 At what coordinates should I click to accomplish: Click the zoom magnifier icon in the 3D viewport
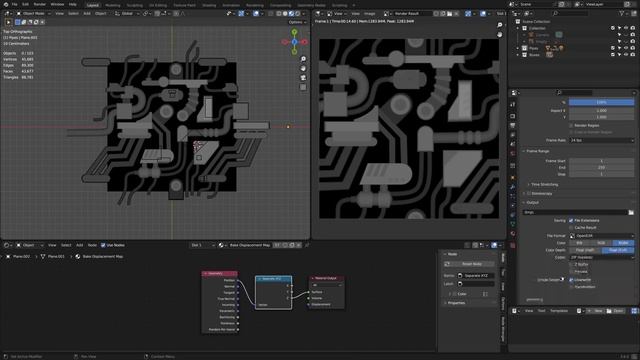pyautogui.click(x=303, y=59)
